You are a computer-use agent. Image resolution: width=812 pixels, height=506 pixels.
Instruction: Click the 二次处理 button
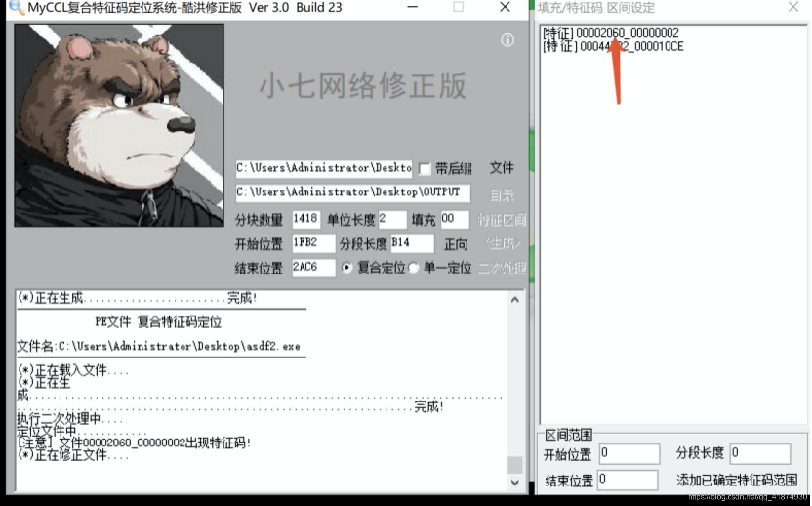502,268
